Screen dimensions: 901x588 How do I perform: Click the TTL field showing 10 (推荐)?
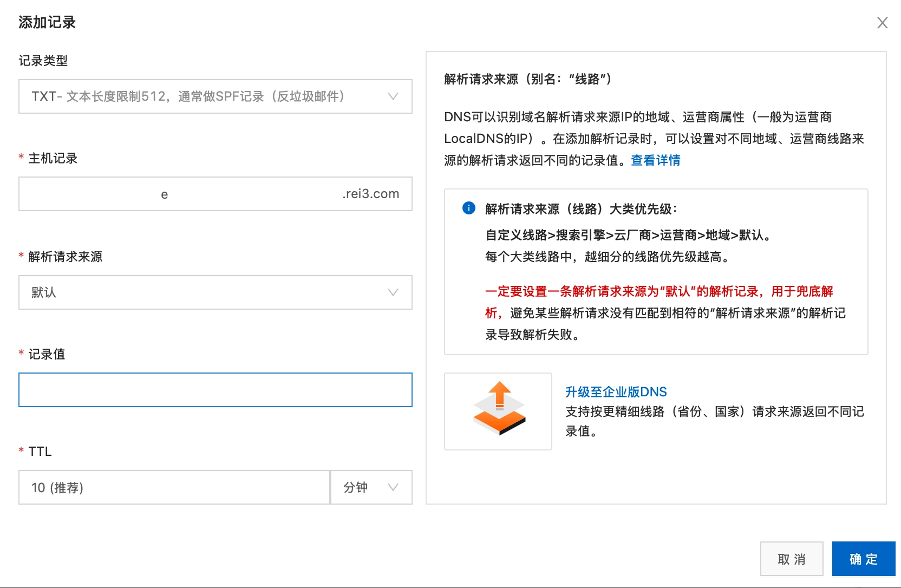click(x=173, y=487)
